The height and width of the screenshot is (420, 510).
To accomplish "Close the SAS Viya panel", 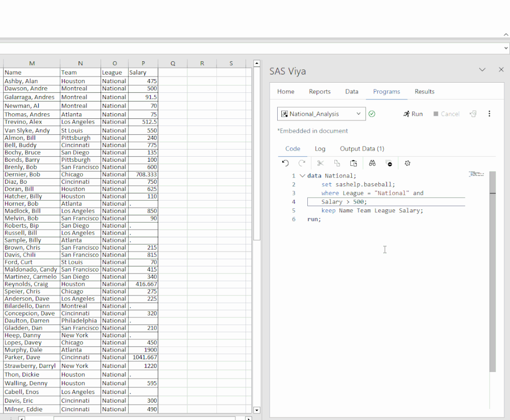I will pos(501,70).
